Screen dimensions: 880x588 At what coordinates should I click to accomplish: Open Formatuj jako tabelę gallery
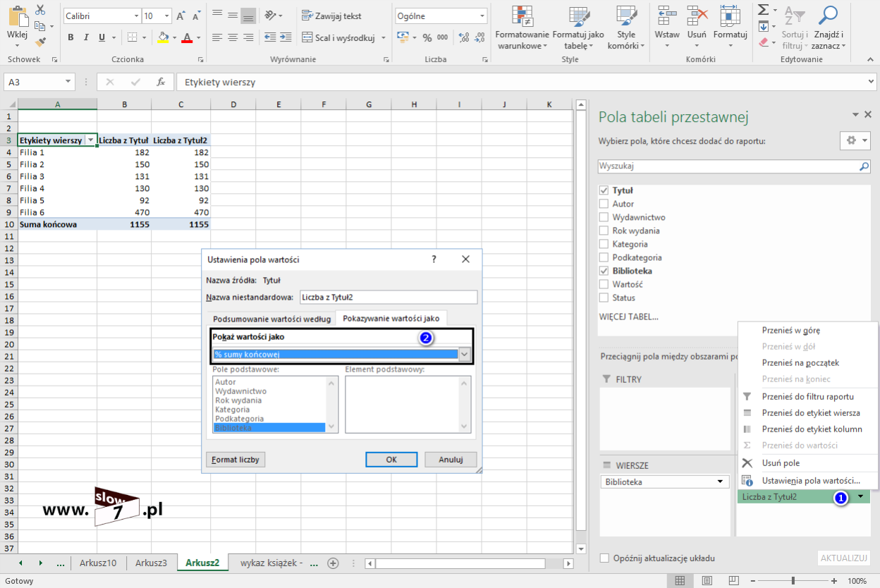(578, 28)
